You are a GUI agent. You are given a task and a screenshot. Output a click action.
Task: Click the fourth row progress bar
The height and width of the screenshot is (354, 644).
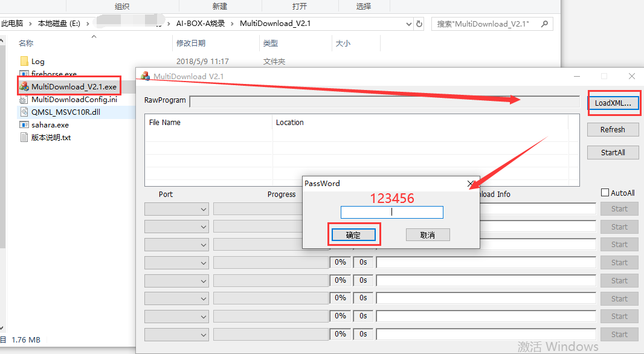[x=271, y=263]
